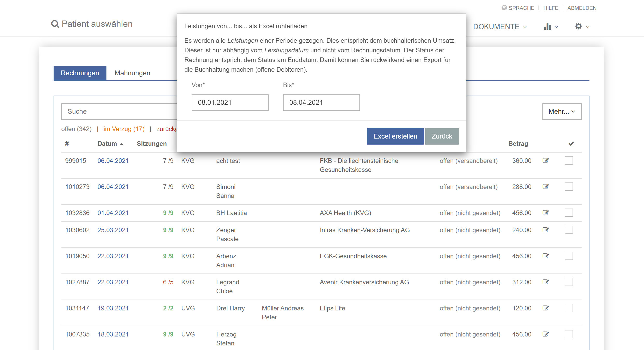Image resolution: width=644 pixels, height=350 pixels.
Task: Tick checkbox for invoice 1027887
Action: (x=569, y=282)
